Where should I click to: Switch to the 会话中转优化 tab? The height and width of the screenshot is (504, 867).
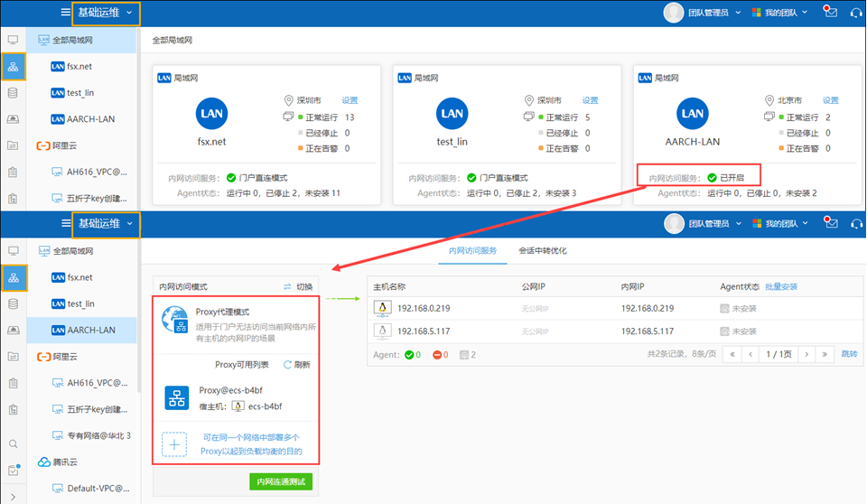tap(542, 250)
